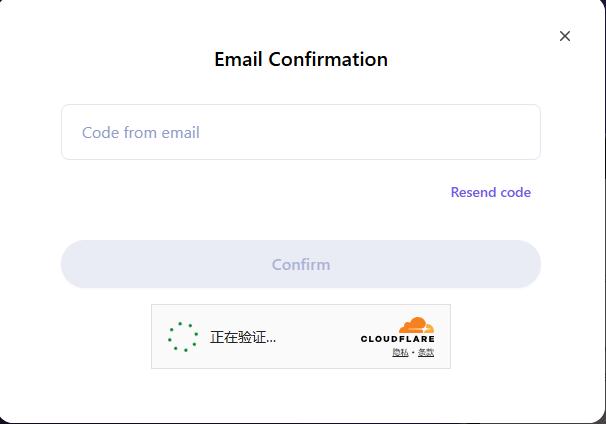View Cloudflare privacy policy via 隐私
606x424 pixels.
tap(400, 353)
